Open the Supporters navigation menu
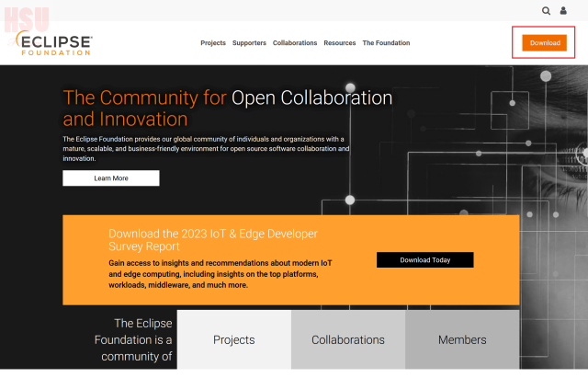This screenshot has width=588, height=389. tap(249, 43)
